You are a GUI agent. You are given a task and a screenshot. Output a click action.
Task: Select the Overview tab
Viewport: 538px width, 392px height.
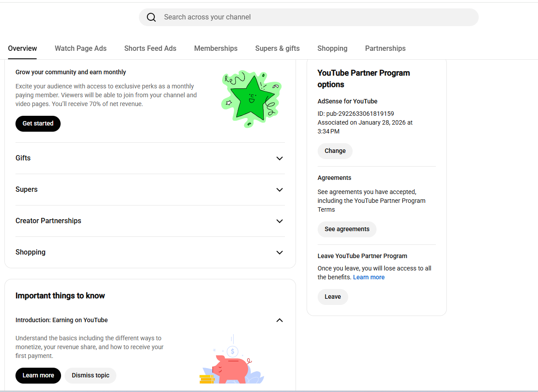23,49
